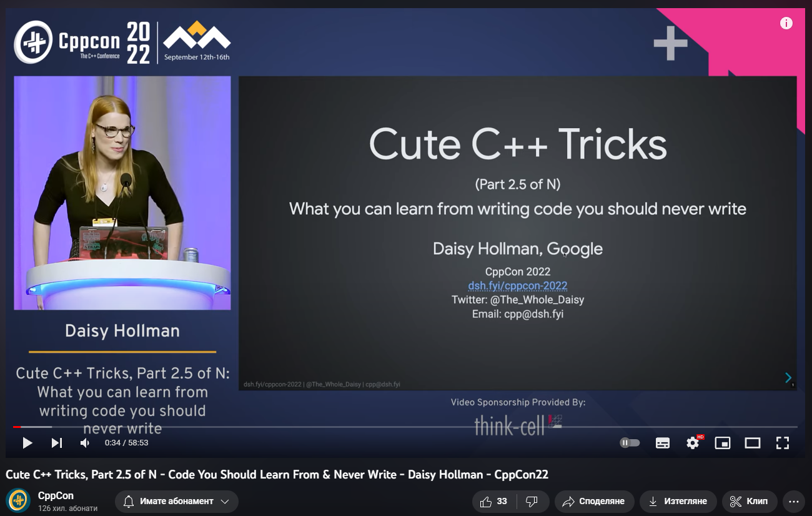Click the dsh.fyi/cppcon-2022 link on slide
Image resolution: width=812 pixels, height=516 pixels.
pos(518,285)
